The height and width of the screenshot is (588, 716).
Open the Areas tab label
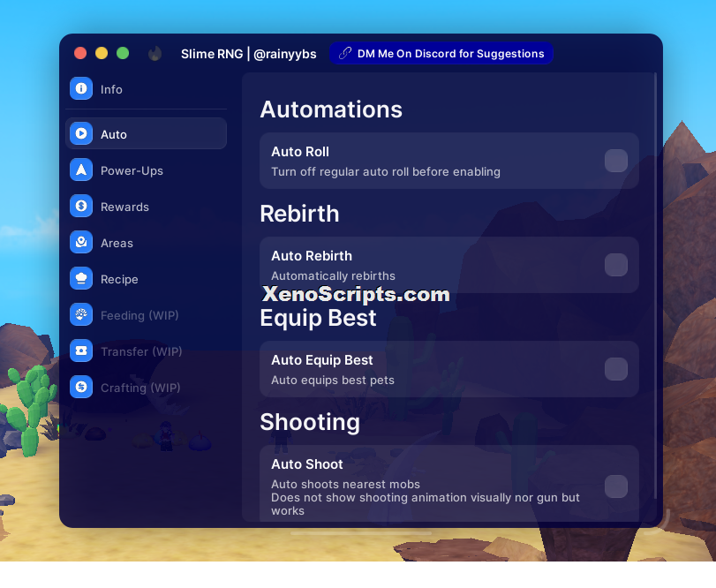(117, 243)
